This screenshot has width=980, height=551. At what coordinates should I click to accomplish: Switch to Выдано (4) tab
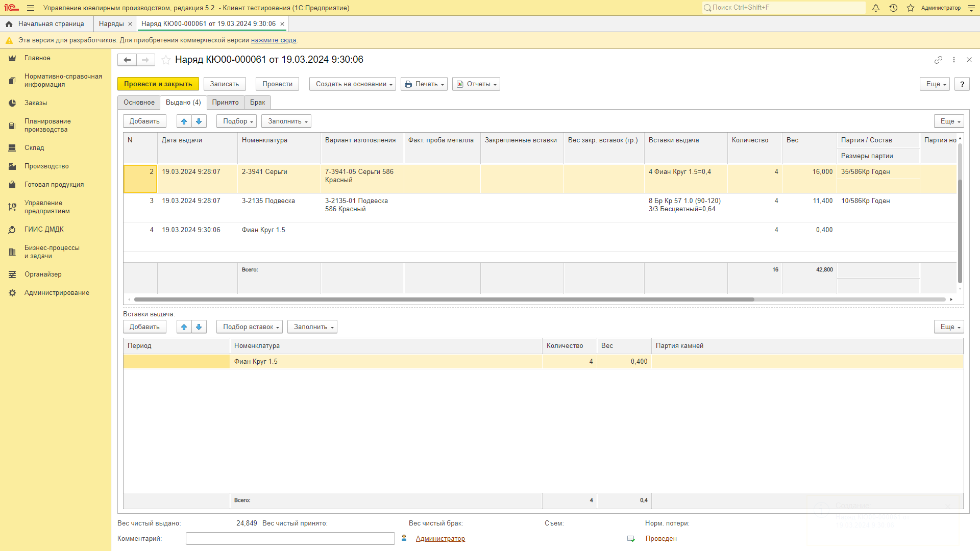click(x=183, y=103)
